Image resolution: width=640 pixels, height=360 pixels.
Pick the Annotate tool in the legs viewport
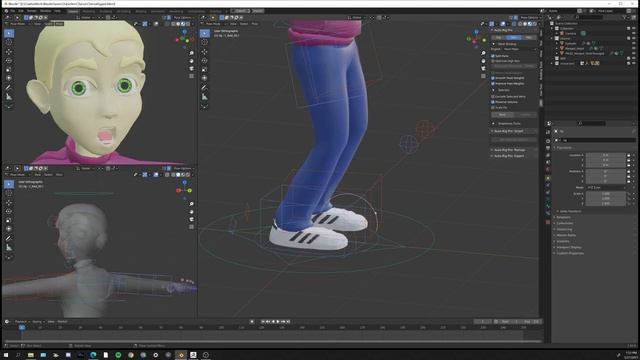tap(204, 87)
